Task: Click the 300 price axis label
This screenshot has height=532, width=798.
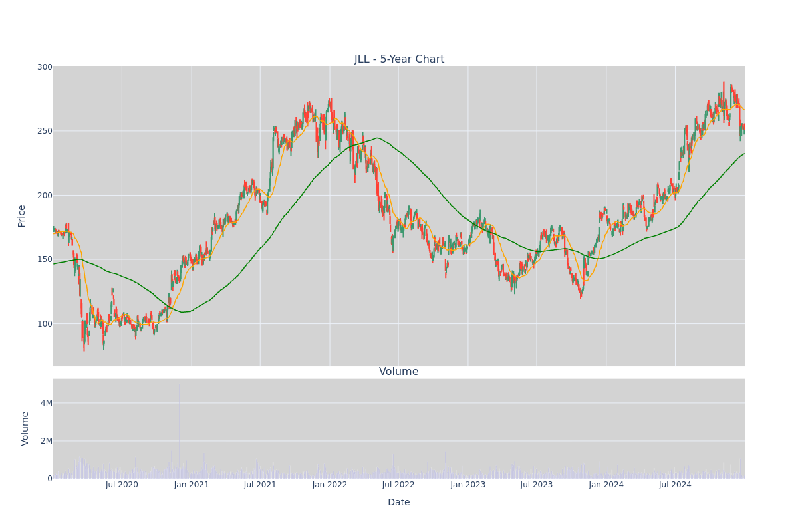Action: coord(45,67)
